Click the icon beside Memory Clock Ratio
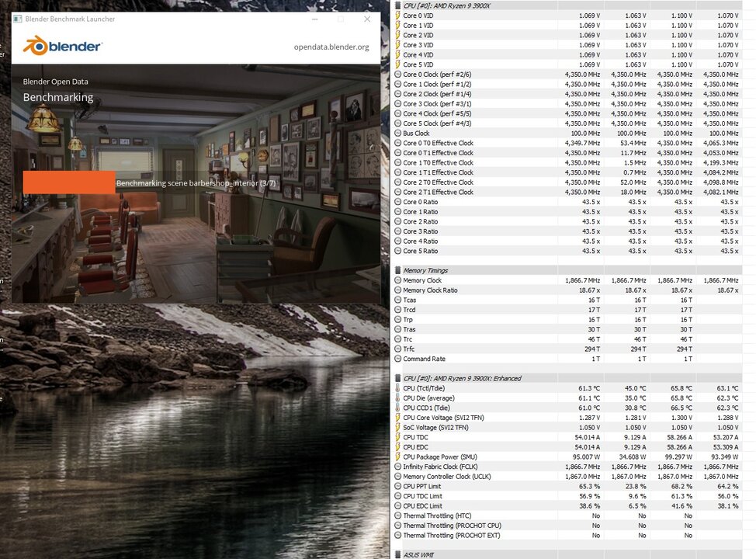 pos(397,290)
